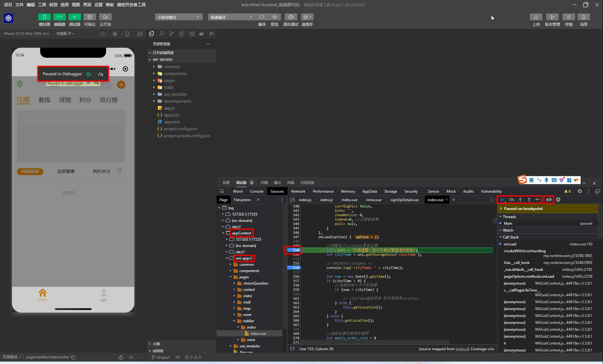Click the Step over icon
Image resolution: width=603 pixels, height=364 pixels.
click(x=511, y=200)
